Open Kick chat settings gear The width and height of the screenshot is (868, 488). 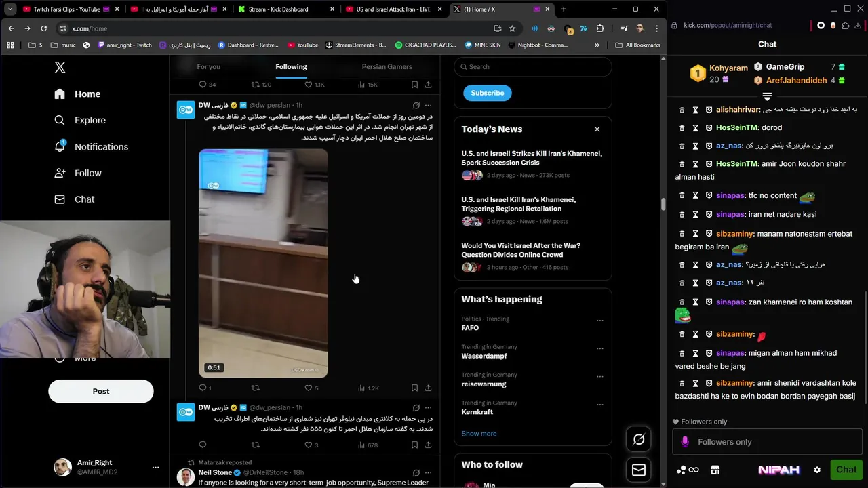[817, 470]
